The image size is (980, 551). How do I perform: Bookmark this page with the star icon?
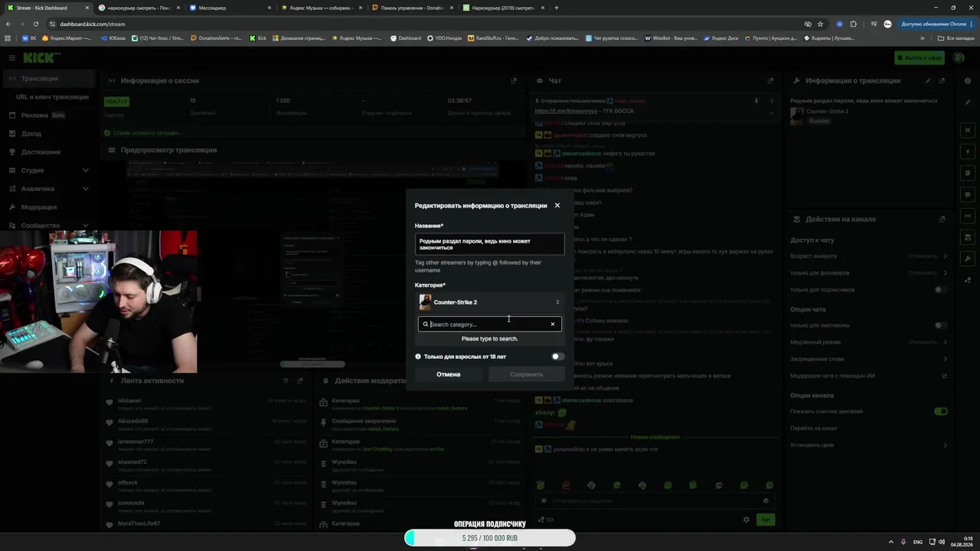820,24
